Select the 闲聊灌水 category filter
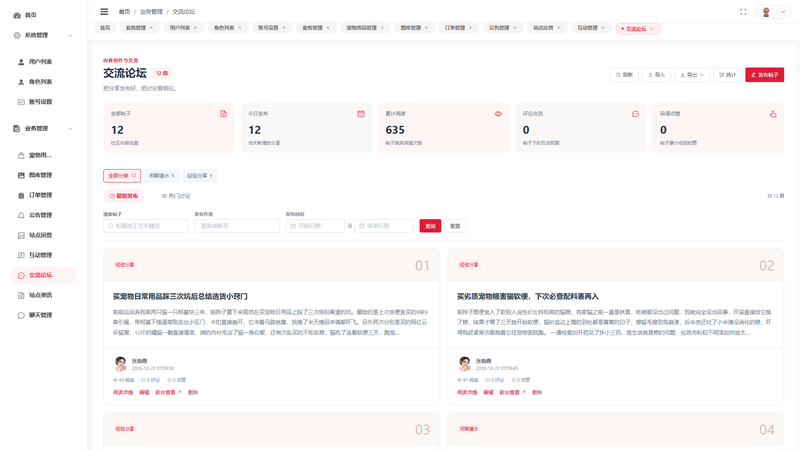 click(x=161, y=176)
